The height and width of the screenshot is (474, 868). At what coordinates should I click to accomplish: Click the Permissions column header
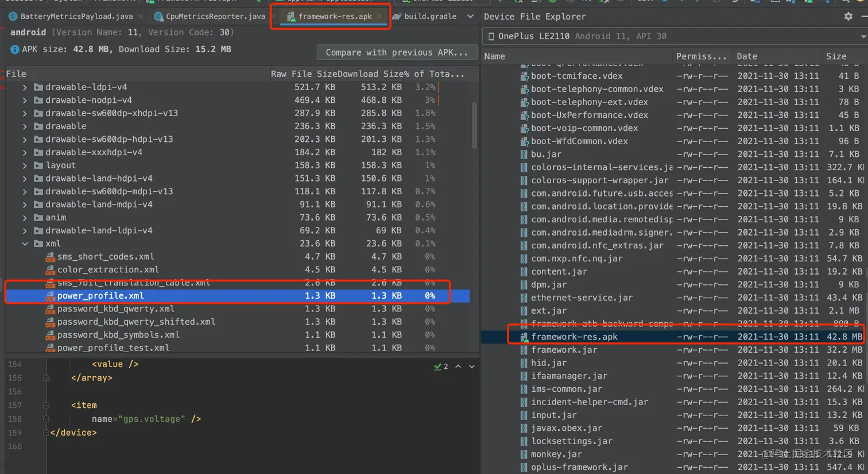click(702, 56)
